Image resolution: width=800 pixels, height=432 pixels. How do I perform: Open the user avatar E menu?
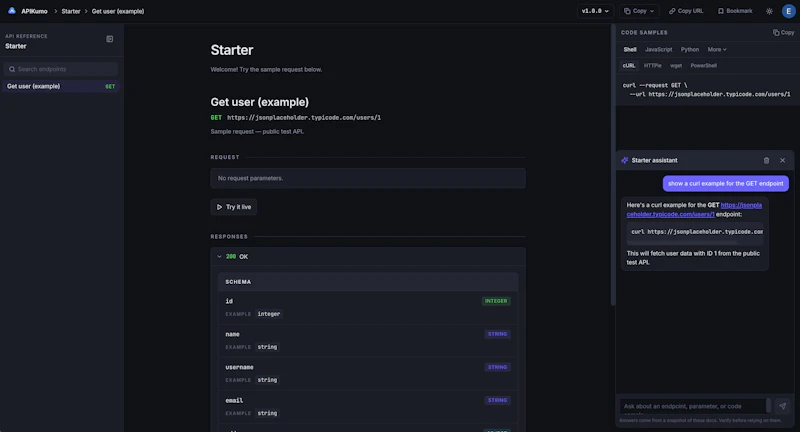[789, 11]
